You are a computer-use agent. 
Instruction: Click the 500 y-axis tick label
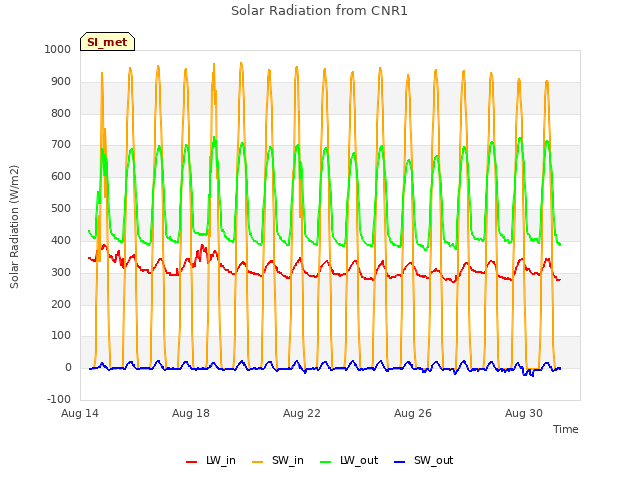(x=61, y=209)
